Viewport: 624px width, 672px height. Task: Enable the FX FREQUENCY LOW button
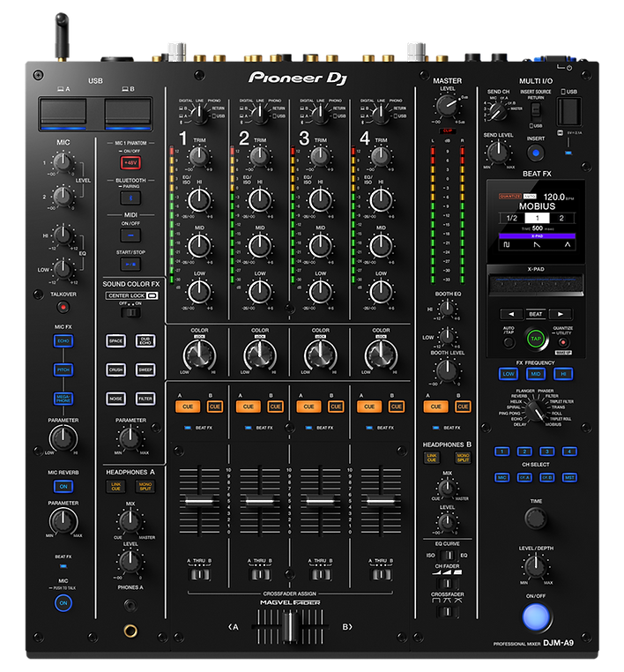point(509,374)
